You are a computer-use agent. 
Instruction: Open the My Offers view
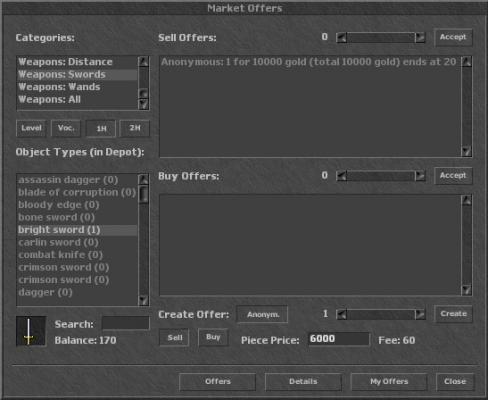point(389,381)
